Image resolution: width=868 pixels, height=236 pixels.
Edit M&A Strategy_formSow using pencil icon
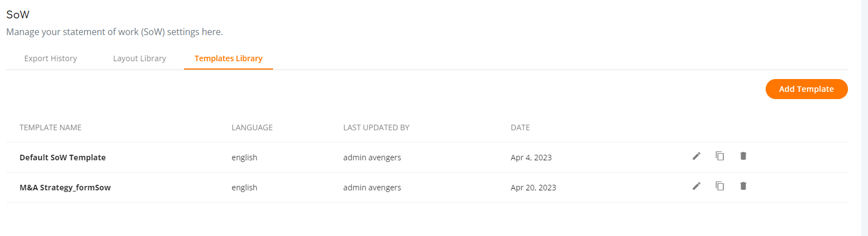[696, 186]
